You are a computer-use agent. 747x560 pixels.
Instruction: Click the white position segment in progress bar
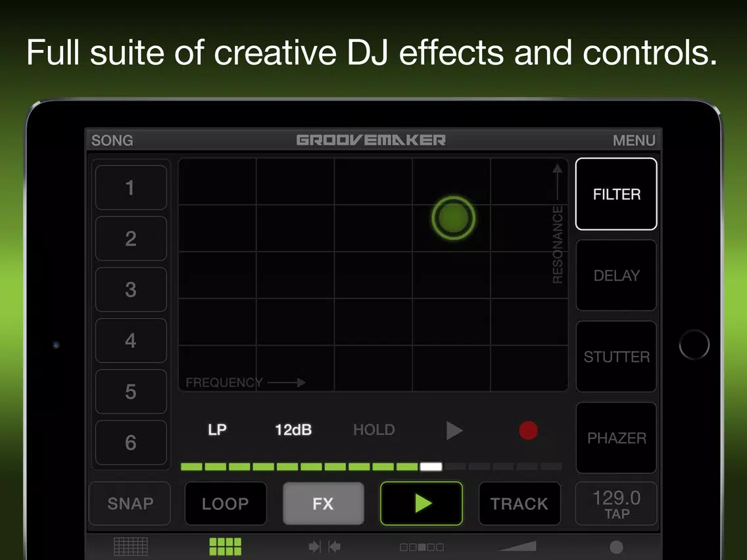pos(431,467)
